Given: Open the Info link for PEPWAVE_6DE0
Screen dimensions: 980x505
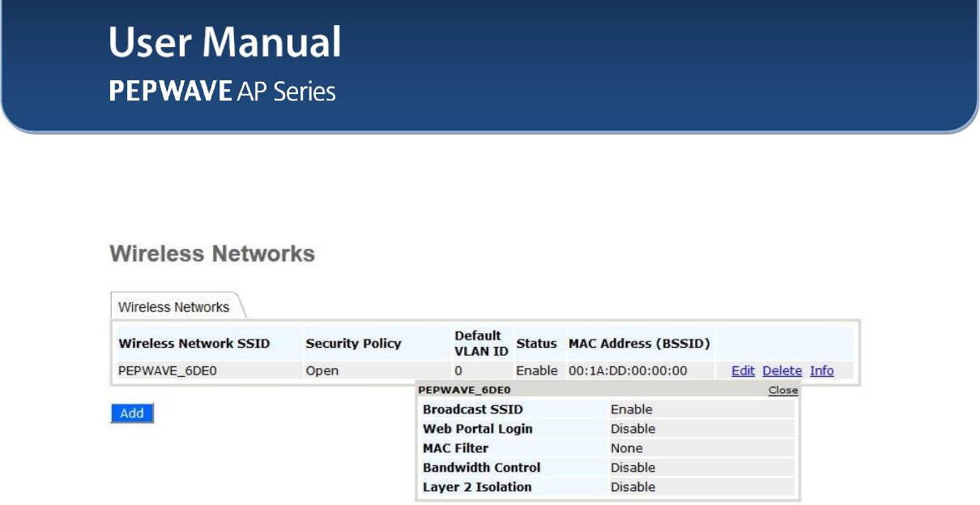Looking at the screenshot, I should 821,370.
